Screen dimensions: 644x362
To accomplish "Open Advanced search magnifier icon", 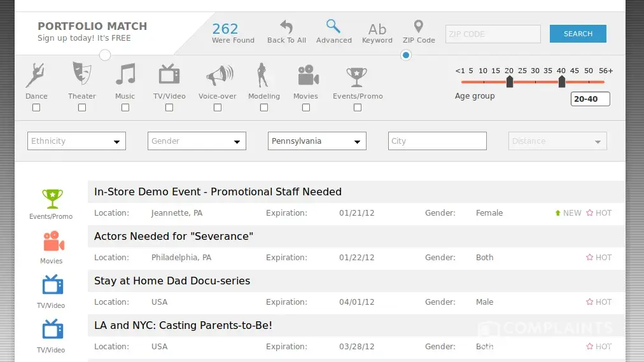I will coord(333,26).
